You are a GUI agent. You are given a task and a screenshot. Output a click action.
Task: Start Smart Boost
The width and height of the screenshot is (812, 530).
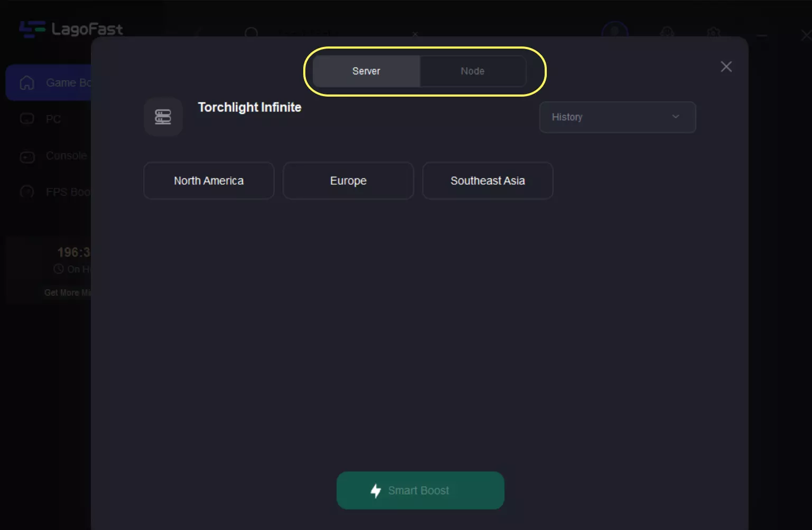(421, 490)
